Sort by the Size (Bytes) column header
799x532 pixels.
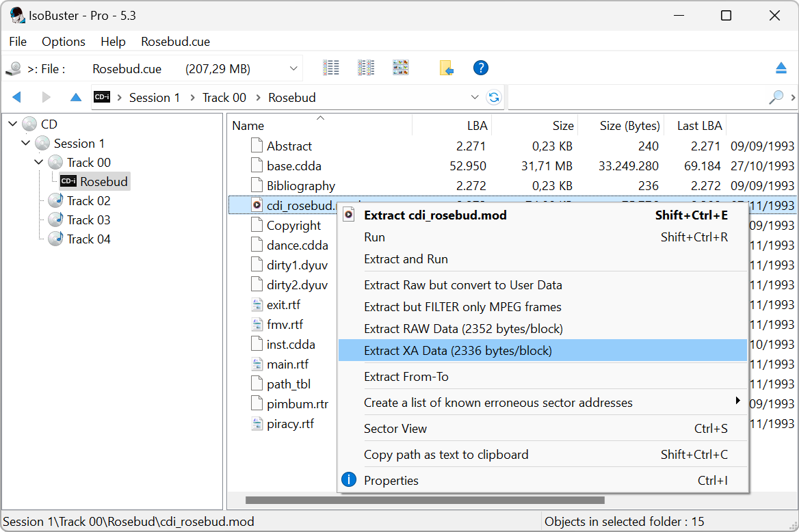pyautogui.click(x=620, y=125)
